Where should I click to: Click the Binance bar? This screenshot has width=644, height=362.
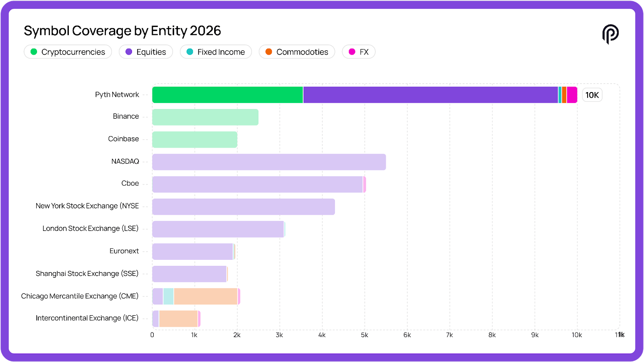tap(205, 117)
